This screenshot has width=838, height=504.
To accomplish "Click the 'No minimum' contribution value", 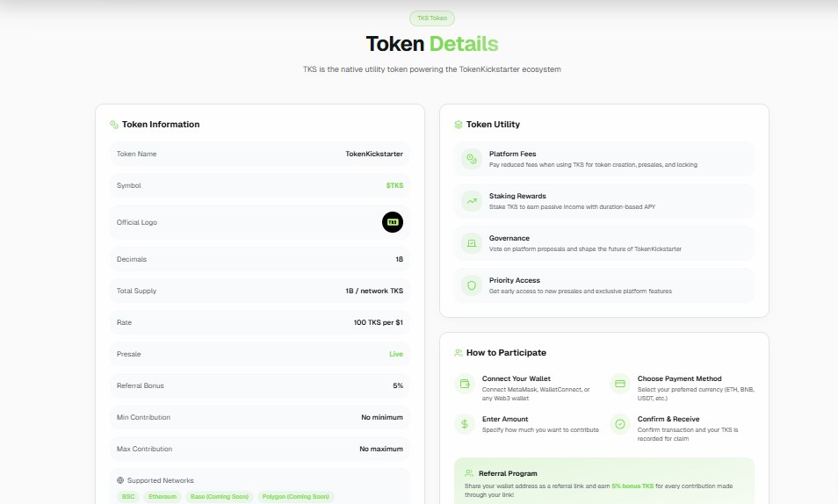I will click(382, 417).
